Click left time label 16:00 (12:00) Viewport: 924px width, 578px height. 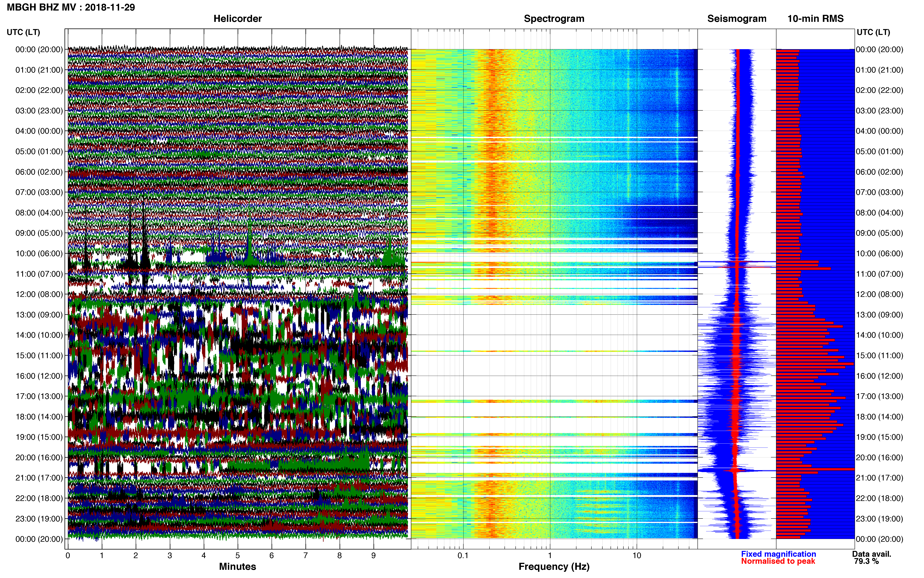[39, 376]
